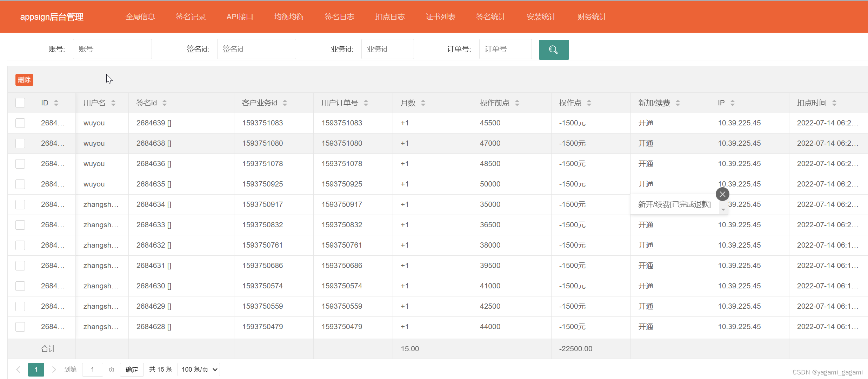Viewport: 868px width, 379px height.
Task: Check row with 签名id 2684629
Action: (20, 306)
